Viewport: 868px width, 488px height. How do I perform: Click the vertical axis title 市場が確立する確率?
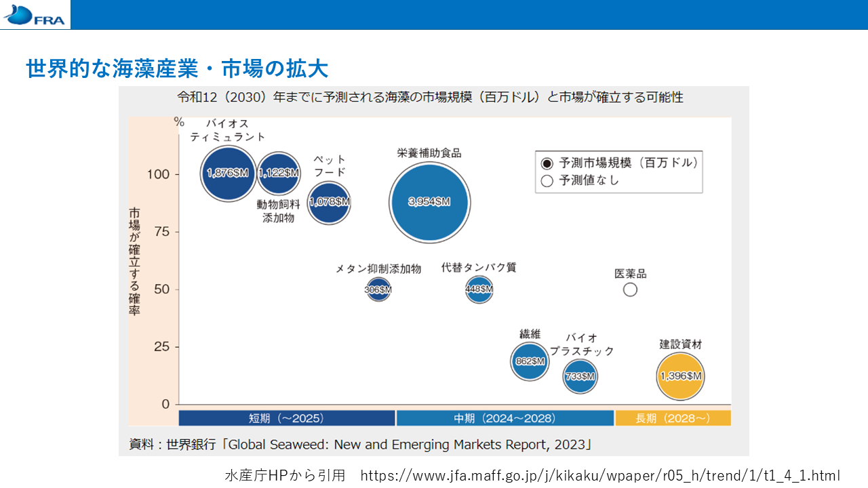point(134,262)
